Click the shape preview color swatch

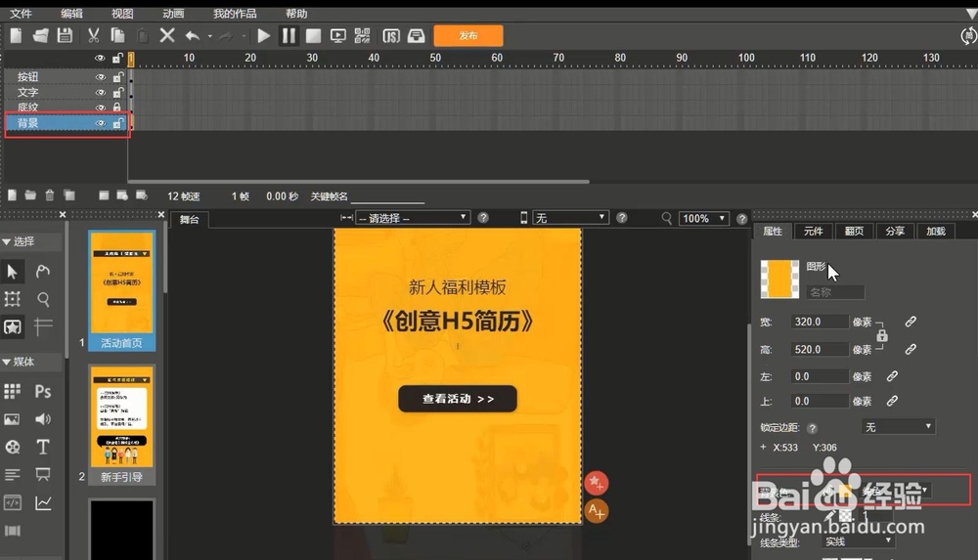point(779,279)
